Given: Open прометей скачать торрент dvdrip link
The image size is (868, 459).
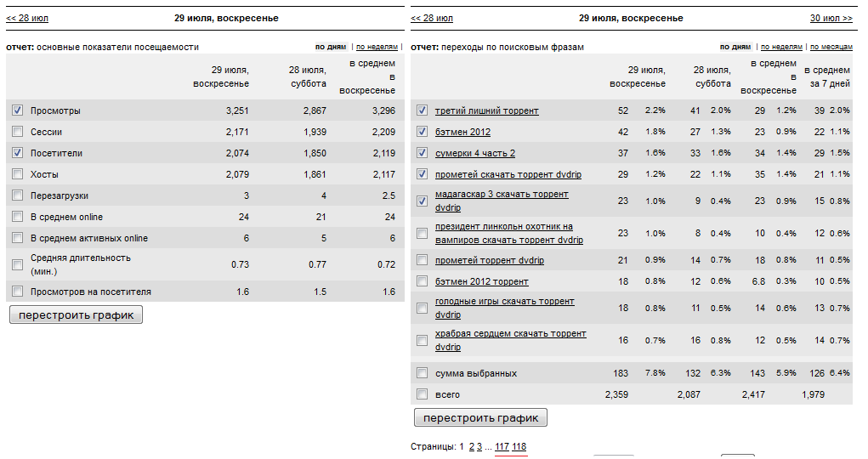Looking at the screenshot, I should point(508,174).
